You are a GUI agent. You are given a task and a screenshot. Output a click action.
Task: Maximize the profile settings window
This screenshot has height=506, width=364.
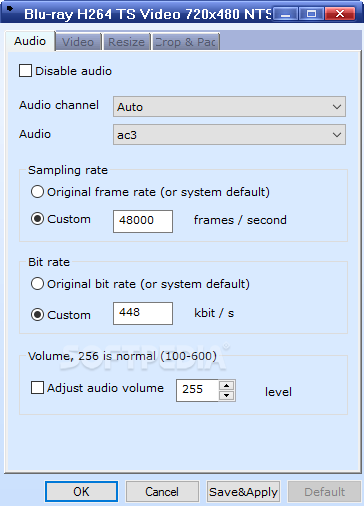point(311,14)
